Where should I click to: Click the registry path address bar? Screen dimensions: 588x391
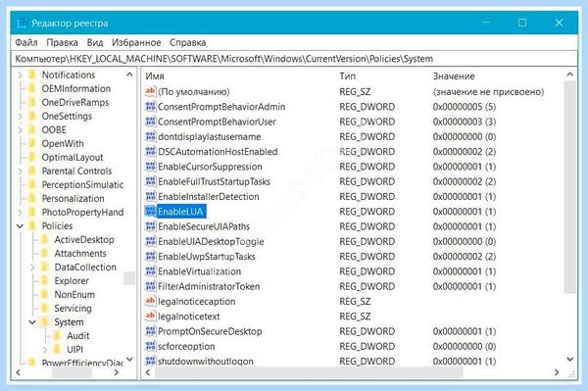tap(294, 59)
